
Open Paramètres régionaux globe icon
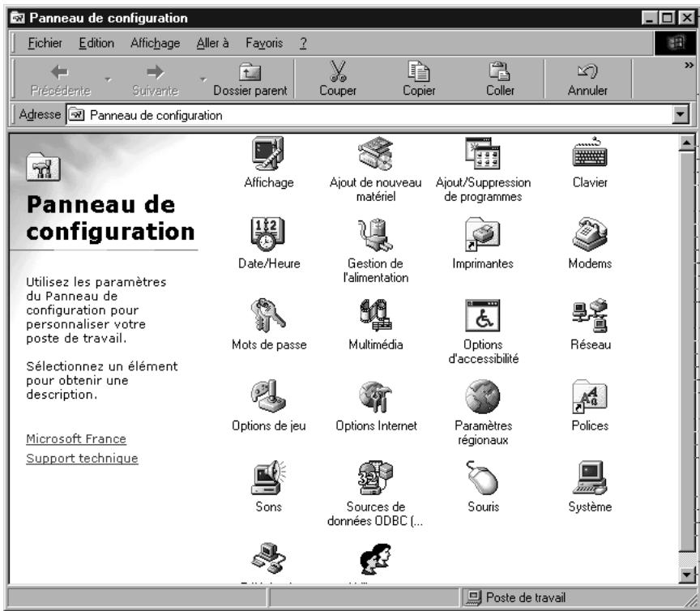(483, 396)
